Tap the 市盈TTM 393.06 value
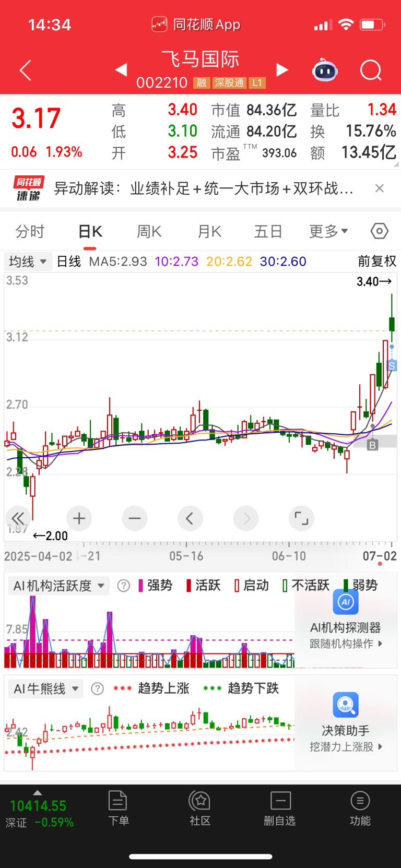This screenshot has width=401, height=868. (x=279, y=153)
